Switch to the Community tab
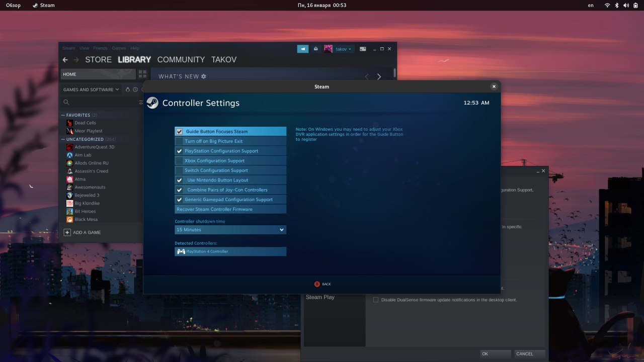Viewport: 644px width, 362px height. [181, 60]
